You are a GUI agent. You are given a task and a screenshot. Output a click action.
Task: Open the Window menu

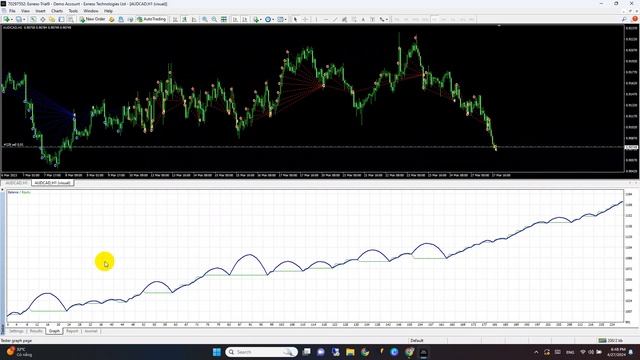pos(91,11)
